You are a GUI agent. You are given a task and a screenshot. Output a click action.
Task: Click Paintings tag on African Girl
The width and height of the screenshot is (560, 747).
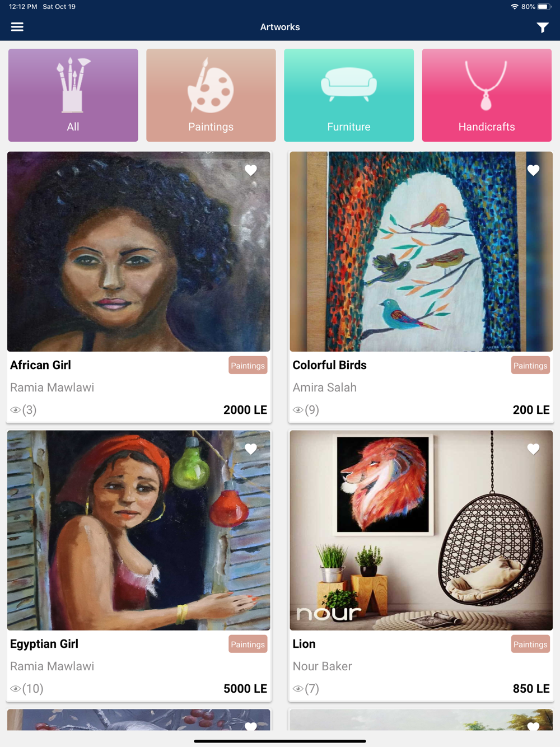click(248, 366)
